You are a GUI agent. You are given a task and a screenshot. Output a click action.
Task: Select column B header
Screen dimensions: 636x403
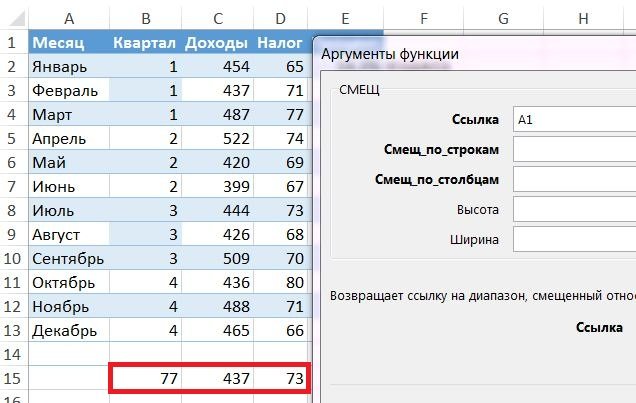pyautogui.click(x=145, y=18)
